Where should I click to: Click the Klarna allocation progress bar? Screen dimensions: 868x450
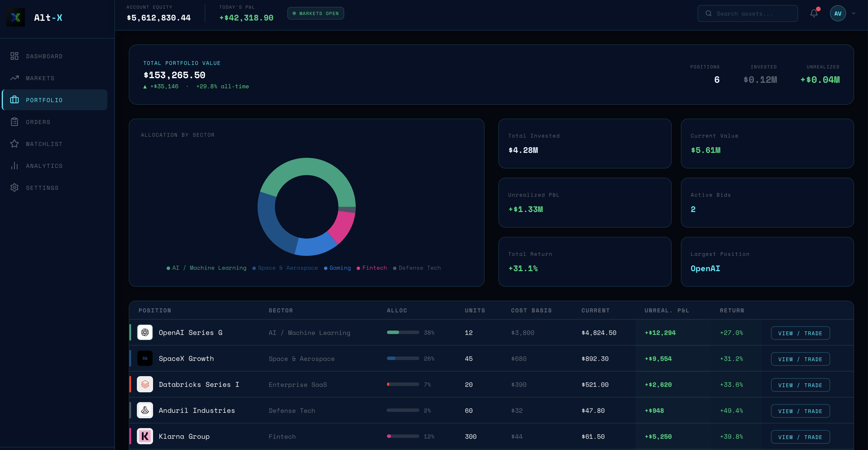(403, 436)
